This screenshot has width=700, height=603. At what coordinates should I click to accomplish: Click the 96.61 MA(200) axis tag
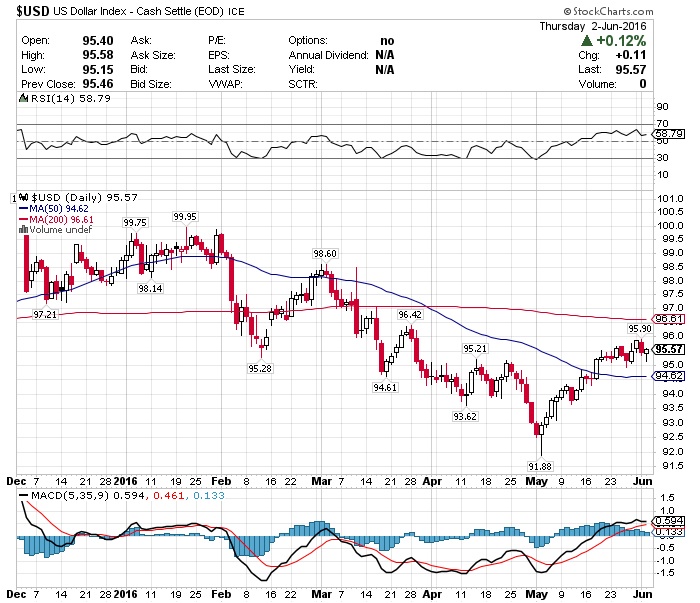pyautogui.click(x=668, y=319)
